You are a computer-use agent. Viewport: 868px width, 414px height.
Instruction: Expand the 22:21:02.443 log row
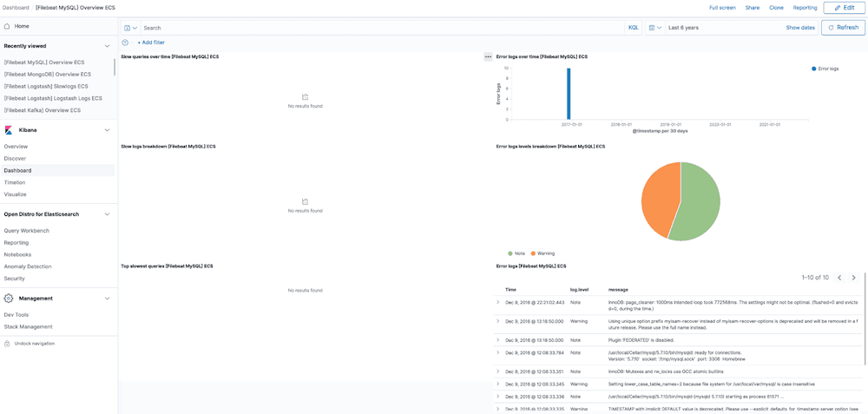(x=497, y=302)
